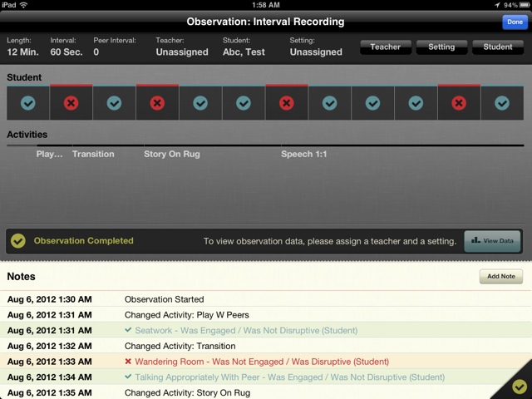The image size is (532, 399).
Task: Tap the fifth interval check mark
Action: [x=200, y=103]
